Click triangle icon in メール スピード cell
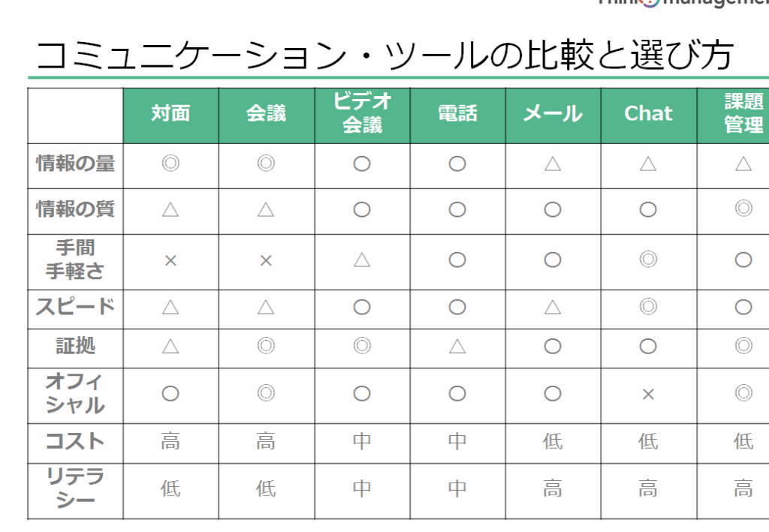Image resolution: width=769 pixels, height=532 pixels. [553, 307]
